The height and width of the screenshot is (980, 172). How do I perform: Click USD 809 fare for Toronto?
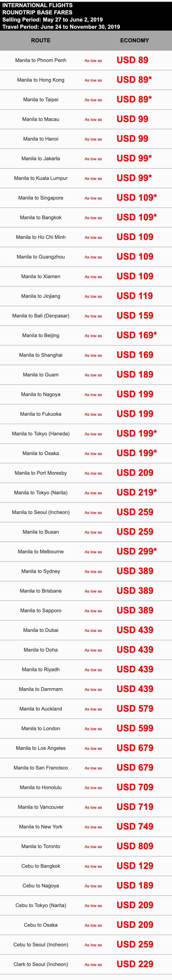[x=135, y=846]
